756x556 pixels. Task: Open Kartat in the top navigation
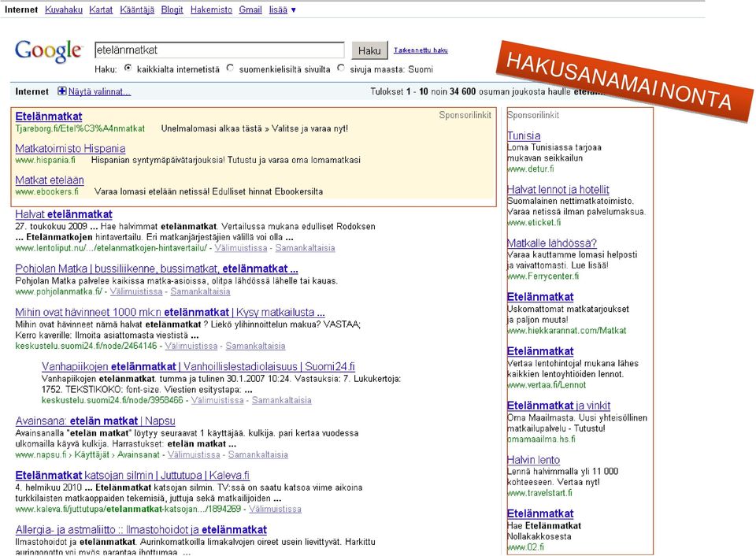[101, 9]
